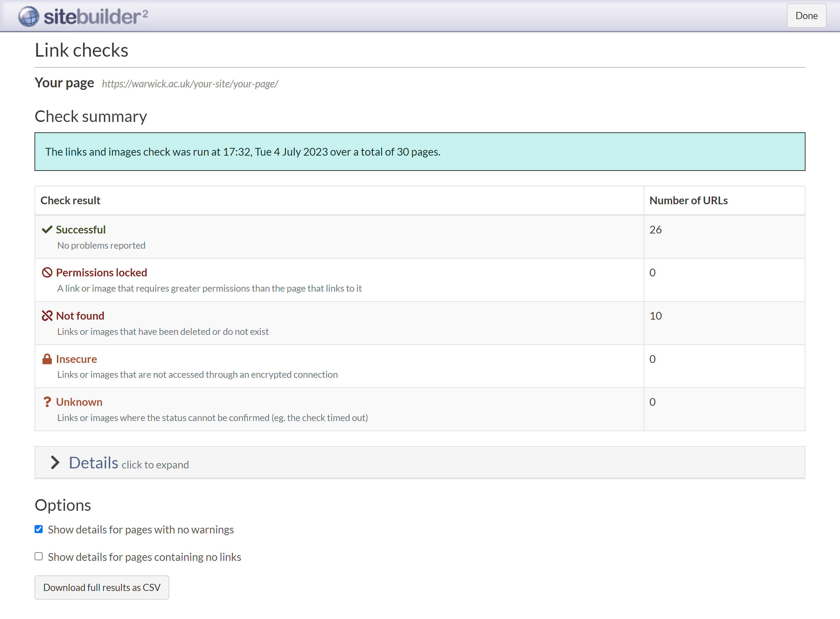840x619 pixels.
Task: Click the sitebuilder2 wordmark text
Action: coord(96,16)
